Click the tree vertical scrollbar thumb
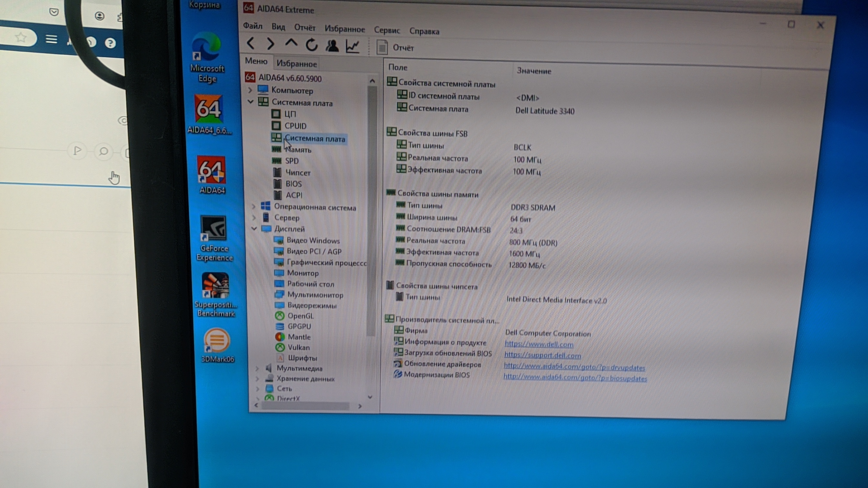 click(371, 210)
